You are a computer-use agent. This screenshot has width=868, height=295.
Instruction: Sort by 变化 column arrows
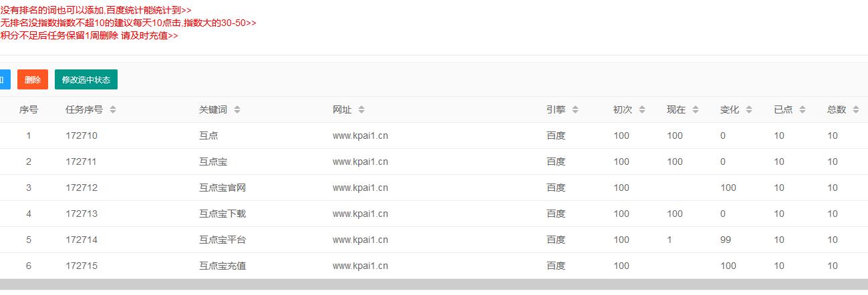pos(749,109)
